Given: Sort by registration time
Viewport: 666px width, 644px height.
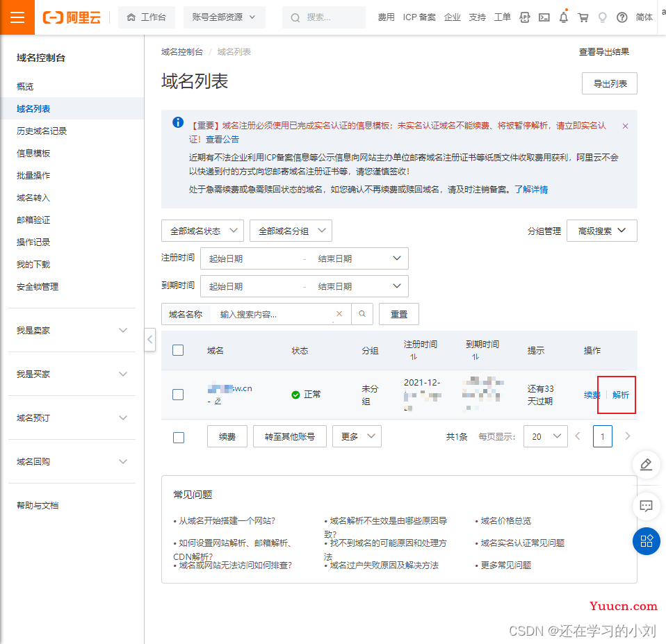Looking at the screenshot, I should [413, 357].
